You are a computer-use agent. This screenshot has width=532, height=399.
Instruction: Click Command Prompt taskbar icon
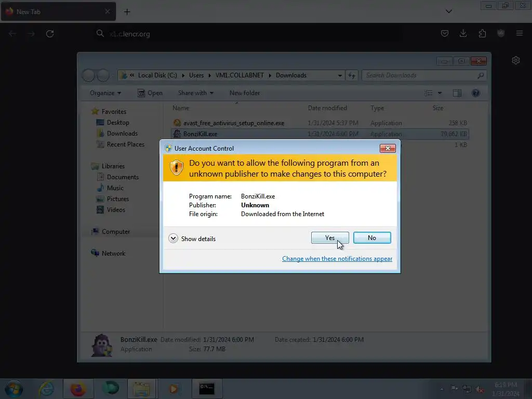click(207, 389)
